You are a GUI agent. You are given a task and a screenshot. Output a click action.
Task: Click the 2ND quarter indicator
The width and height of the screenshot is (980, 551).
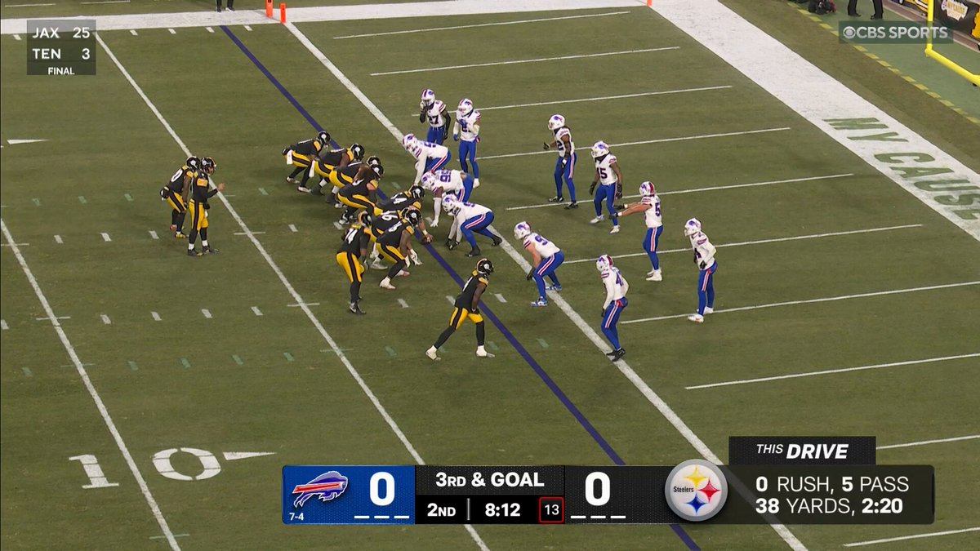441,510
